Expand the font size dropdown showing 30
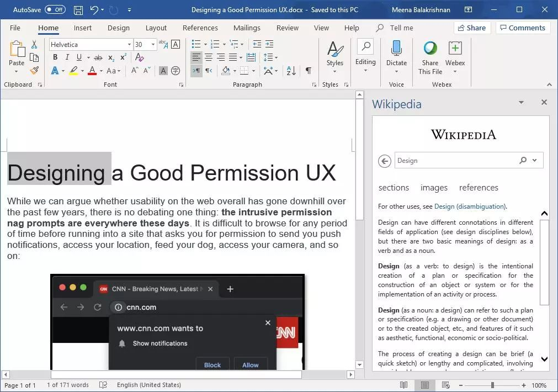Screen dimensions: 558x392 (153, 45)
